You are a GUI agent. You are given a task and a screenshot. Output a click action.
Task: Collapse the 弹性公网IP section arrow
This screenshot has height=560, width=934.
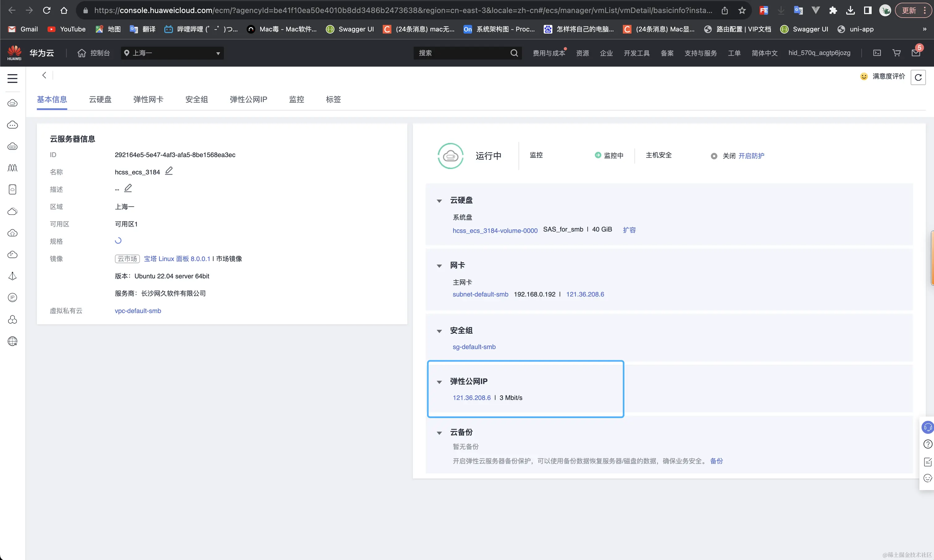tap(439, 382)
